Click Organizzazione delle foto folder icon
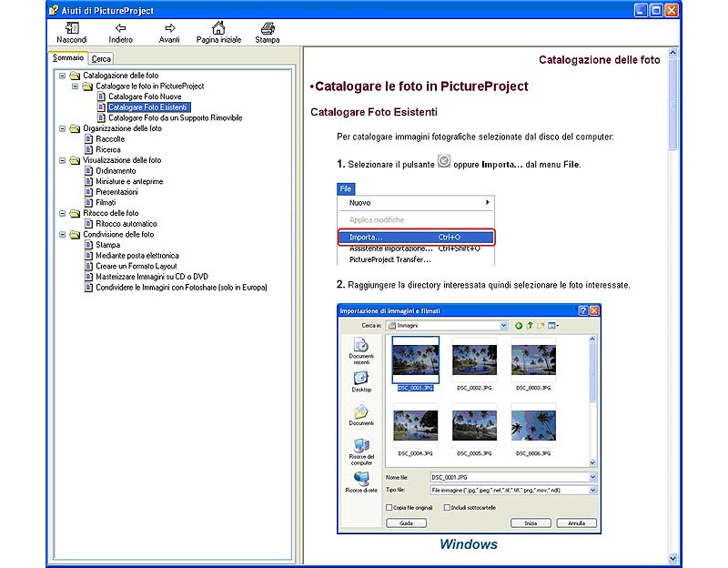728x568 pixels. click(75, 128)
